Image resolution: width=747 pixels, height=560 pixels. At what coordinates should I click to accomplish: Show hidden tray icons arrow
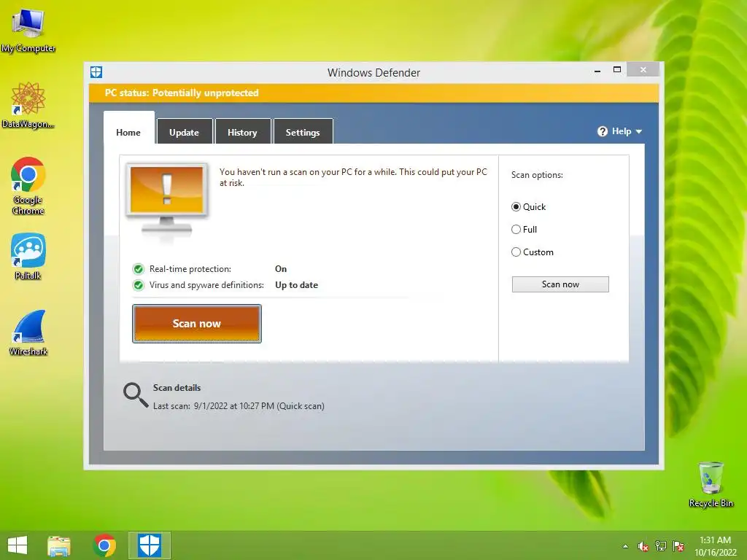coord(625,546)
